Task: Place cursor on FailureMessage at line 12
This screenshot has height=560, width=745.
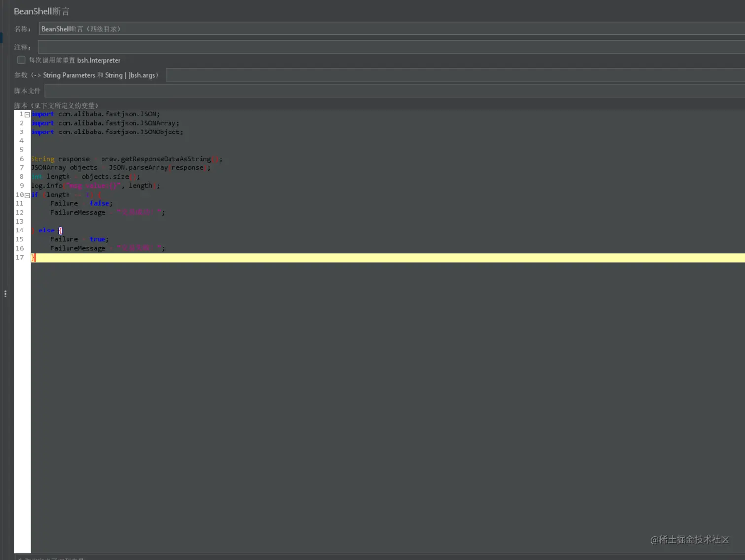Action: point(78,213)
